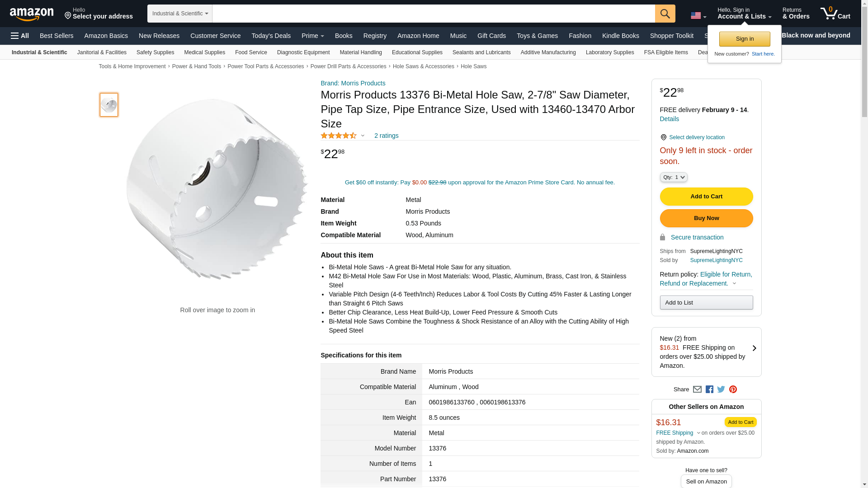Open the country flag language selector

pos(698,16)
